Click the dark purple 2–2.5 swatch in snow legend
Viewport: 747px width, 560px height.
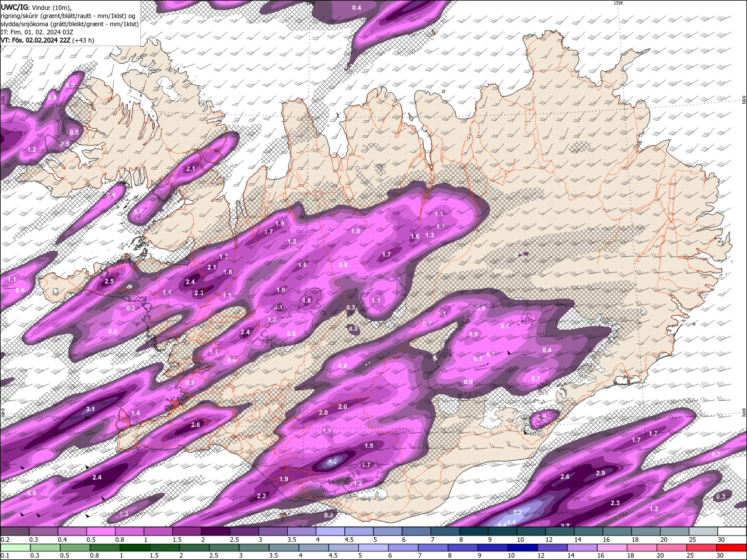click(x=215, y=531)
